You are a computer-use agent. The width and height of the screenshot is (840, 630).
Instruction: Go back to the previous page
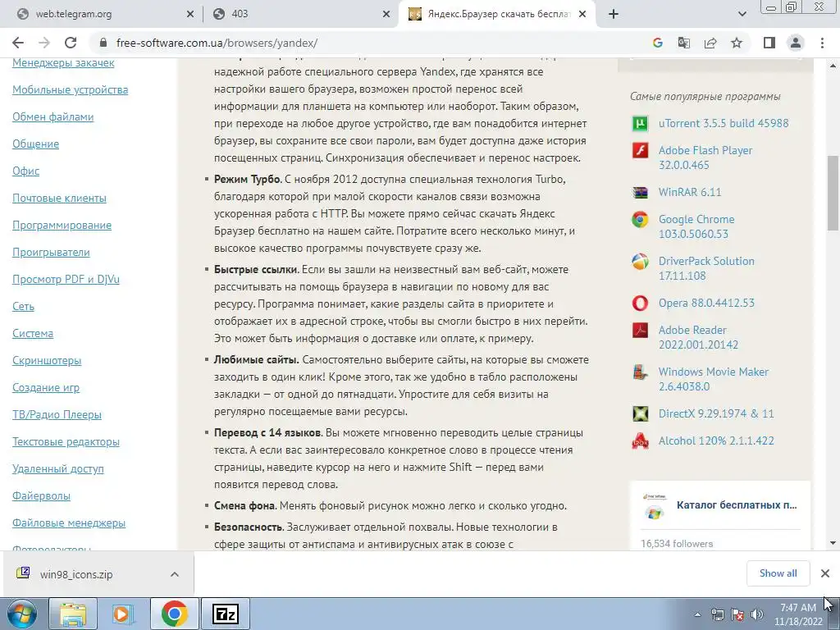pyautogui.click(x=18, y=43)
